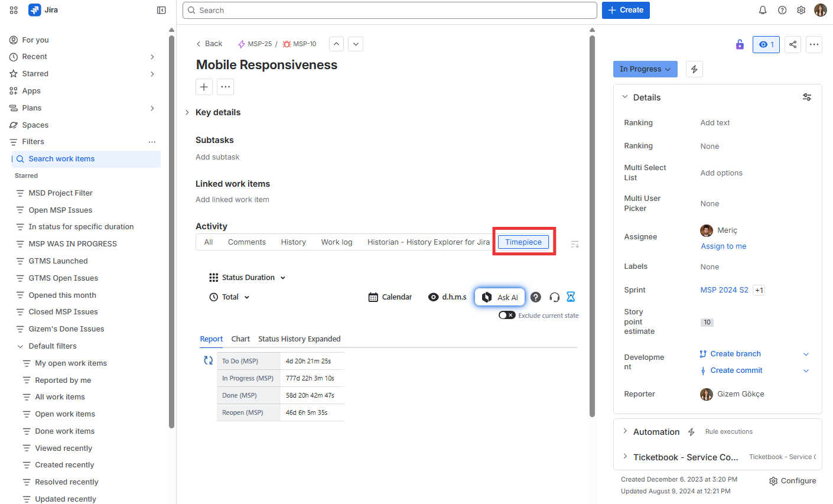This screenshot has width=833, height=504.
Task: Open the issue actions three-dot menu
Action: point(814,44)
